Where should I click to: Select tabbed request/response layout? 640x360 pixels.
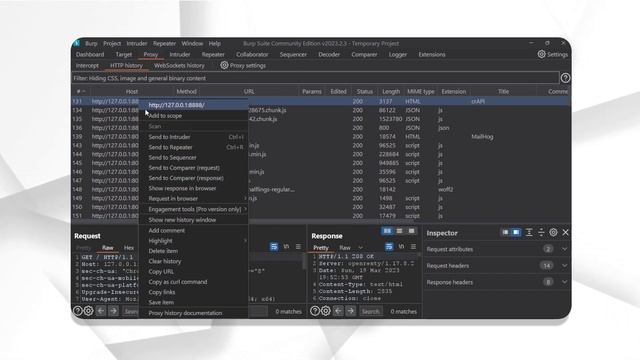[411, 231]
